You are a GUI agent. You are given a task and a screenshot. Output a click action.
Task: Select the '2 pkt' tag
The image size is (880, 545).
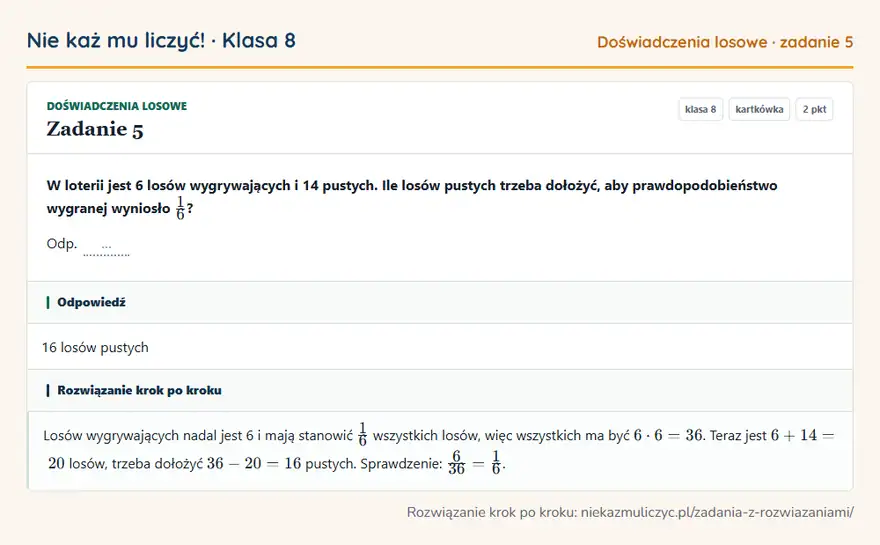(x=814, y=109)
